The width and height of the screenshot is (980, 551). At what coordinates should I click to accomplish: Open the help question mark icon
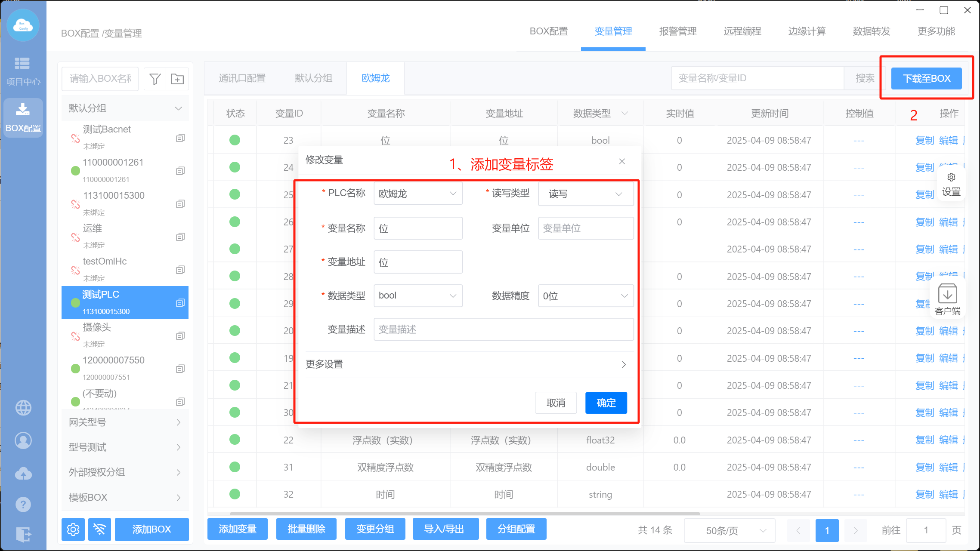point(23,504)
